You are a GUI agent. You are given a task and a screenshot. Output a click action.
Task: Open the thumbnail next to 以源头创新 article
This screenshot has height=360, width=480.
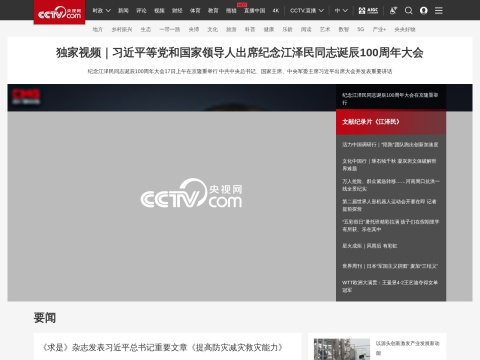pos(342,349)
